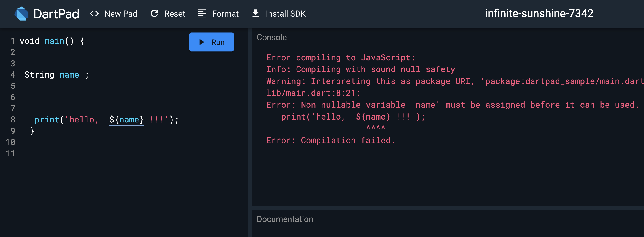Click 'Non-nullable variable' error message
This screenshot has height=237, width=644.
tap(453, 105)
